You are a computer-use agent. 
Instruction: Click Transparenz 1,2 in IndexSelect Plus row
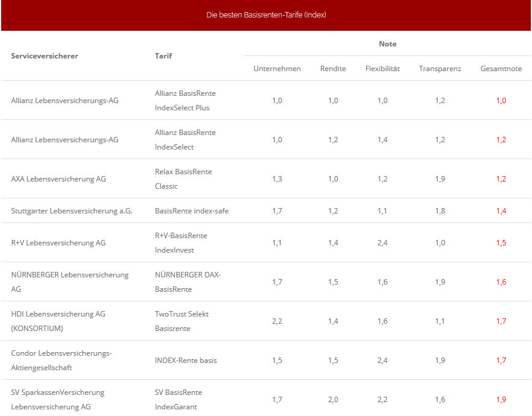440,101
